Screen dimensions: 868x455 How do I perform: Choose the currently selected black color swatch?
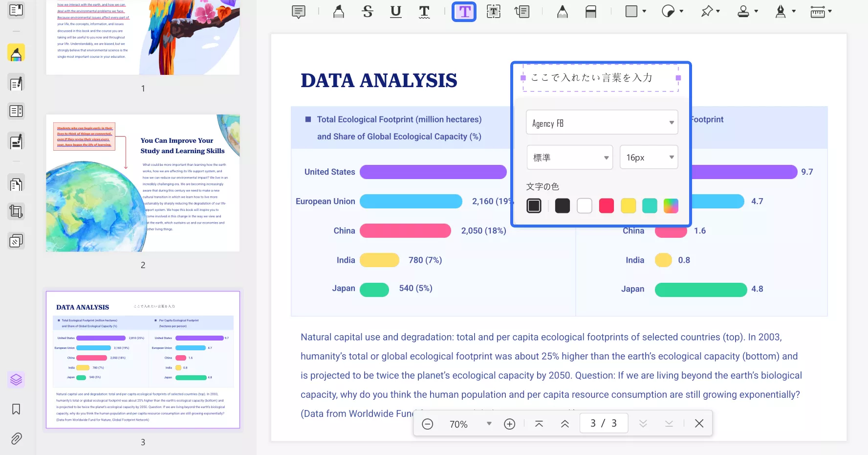tap(534, 206)
